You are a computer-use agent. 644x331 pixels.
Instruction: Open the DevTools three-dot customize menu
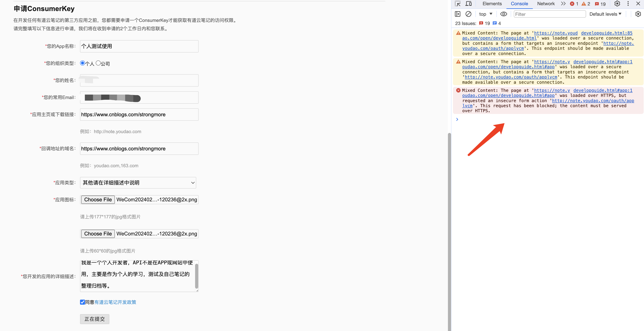[628, 4]
